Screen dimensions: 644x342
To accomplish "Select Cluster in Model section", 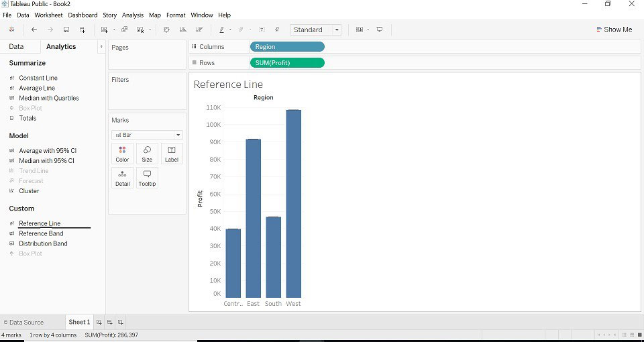I will pyautogui.click(x=29, y=191).
